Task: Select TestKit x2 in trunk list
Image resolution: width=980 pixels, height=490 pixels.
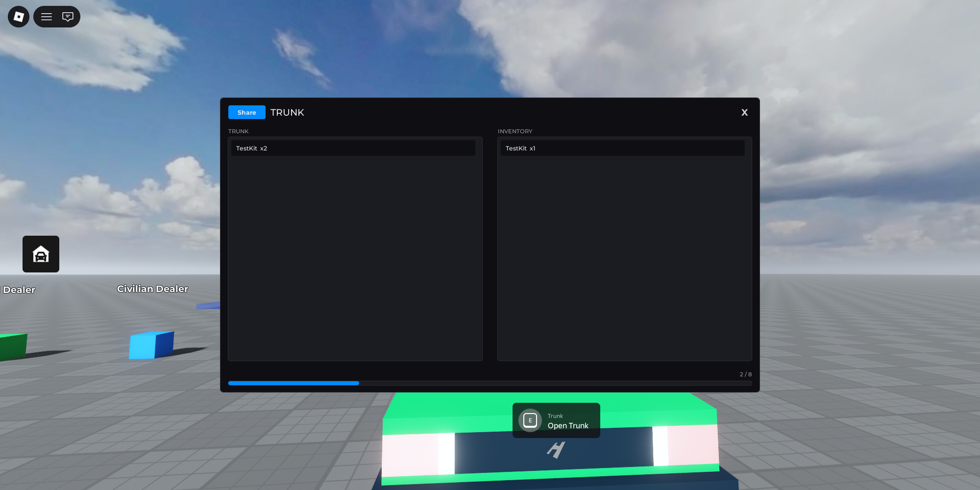Action: coord(353,148)
